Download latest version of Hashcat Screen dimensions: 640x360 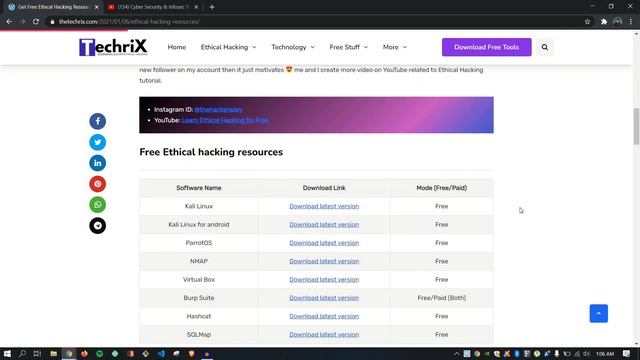coord(324,316)
